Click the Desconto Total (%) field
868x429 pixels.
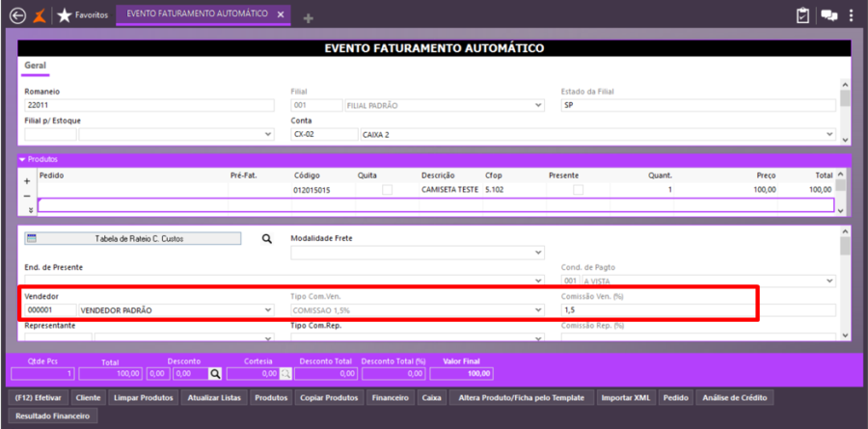click(x=393, y=374)
